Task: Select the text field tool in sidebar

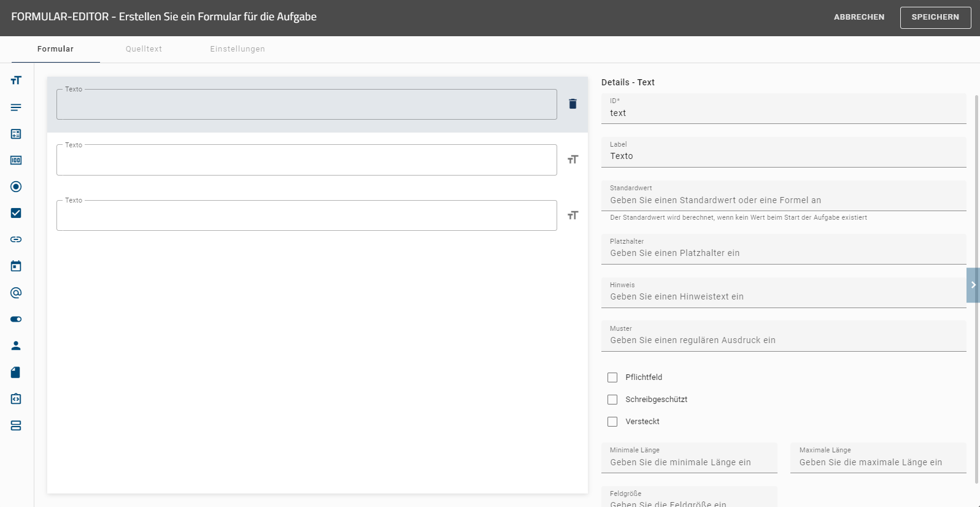Action: [16, 80]
